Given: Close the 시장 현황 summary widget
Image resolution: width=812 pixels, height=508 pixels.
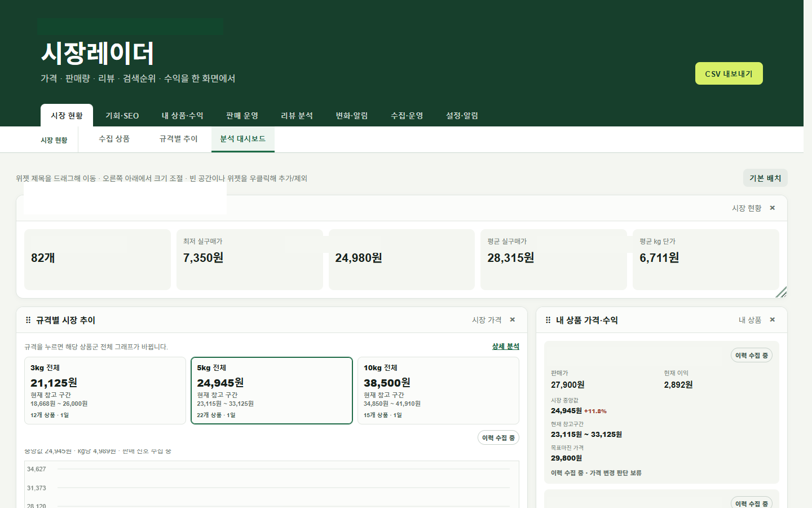Looking at the screenshot, I should 773,208.
